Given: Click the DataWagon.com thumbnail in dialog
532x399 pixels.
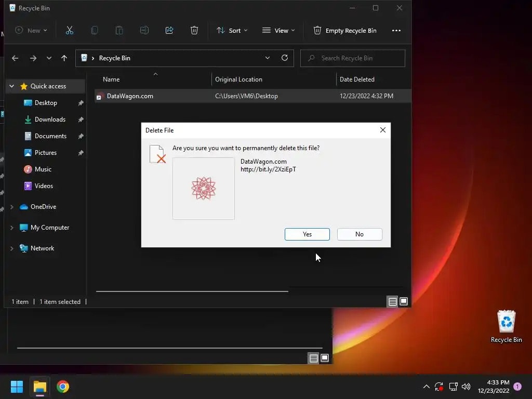Looking at the screenshot, I should pyautogui.click(x=204, y=188).
